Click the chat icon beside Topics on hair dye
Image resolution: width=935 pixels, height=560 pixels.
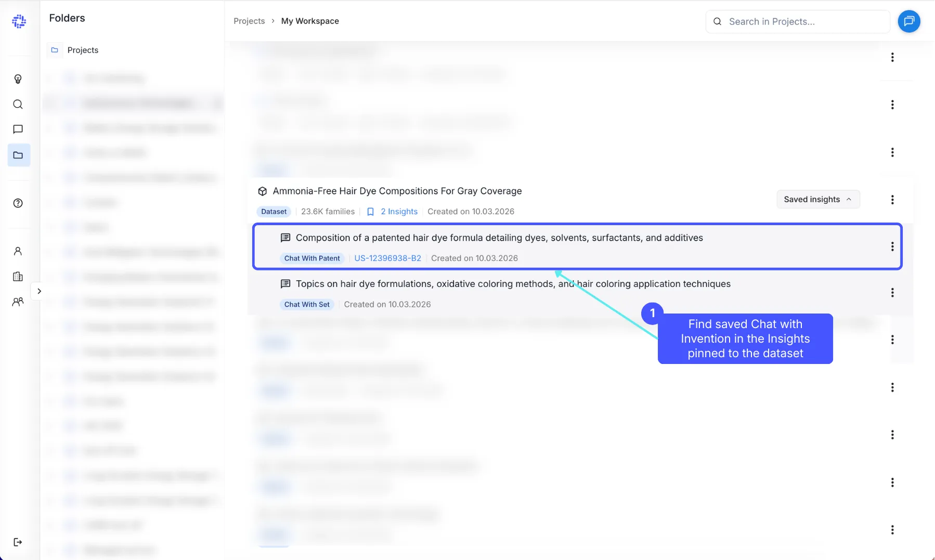285,284
